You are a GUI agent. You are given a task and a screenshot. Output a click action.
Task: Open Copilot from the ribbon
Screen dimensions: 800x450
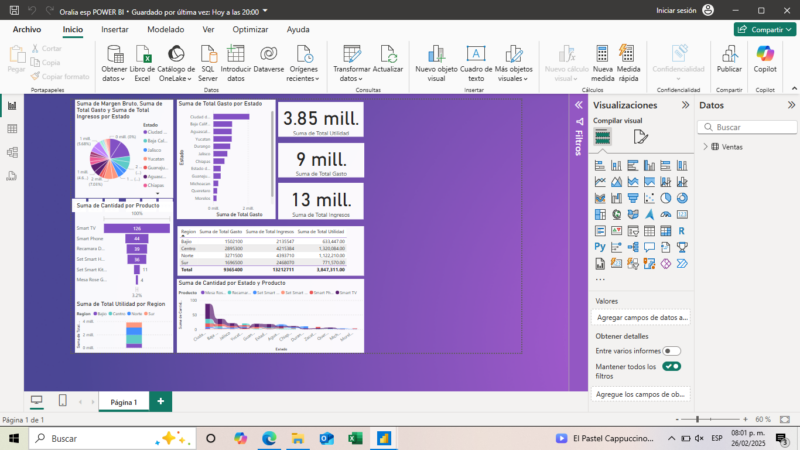pos(765,55)
